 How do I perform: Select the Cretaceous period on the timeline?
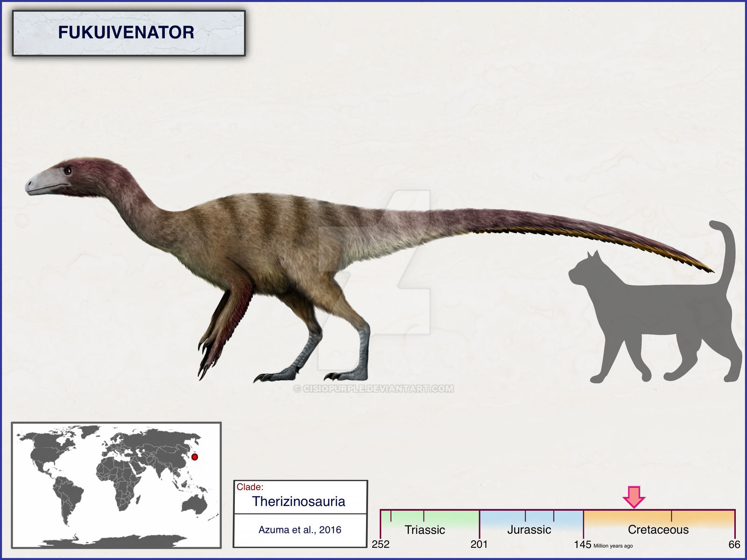pyautogui.click(x=658, y=530)
